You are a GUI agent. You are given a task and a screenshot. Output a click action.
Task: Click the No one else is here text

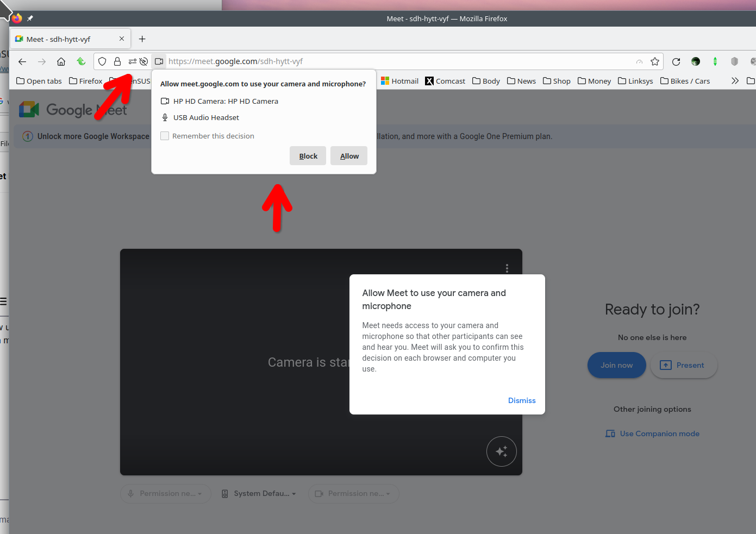coord(652,337)
